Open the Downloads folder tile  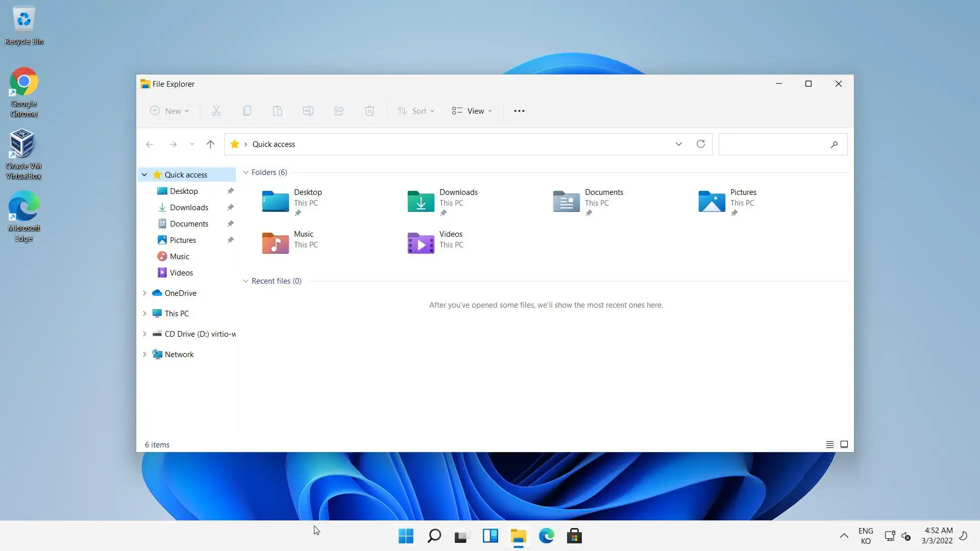421,202
